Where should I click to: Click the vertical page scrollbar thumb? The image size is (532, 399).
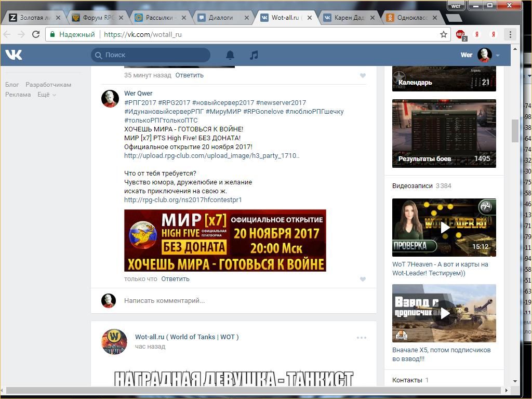click(x=515, y=130)
